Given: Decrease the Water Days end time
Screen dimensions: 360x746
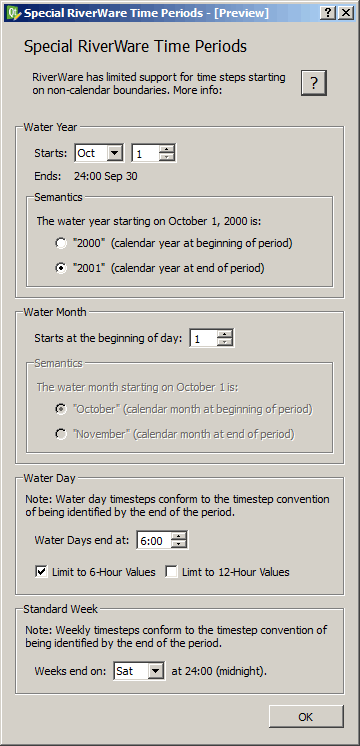Looking at the screenshot, I should coord(179,544).
